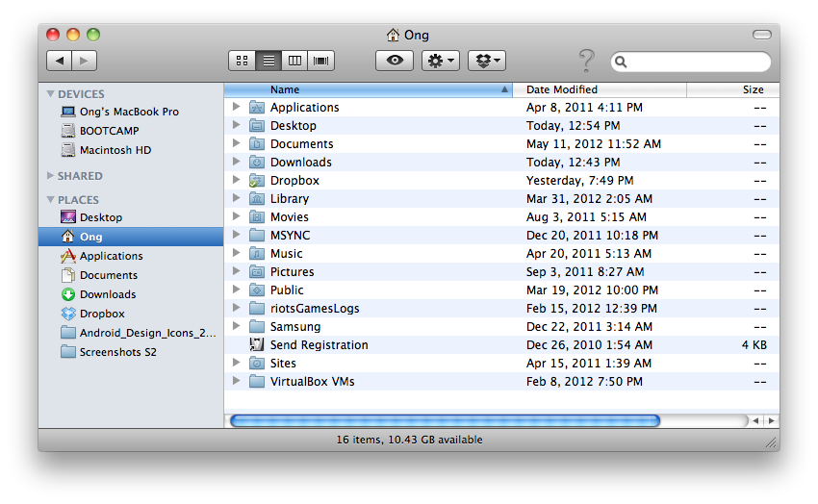
Task: Expand the Library folder row
Action: pyautogui.click(x=237, y=198)
